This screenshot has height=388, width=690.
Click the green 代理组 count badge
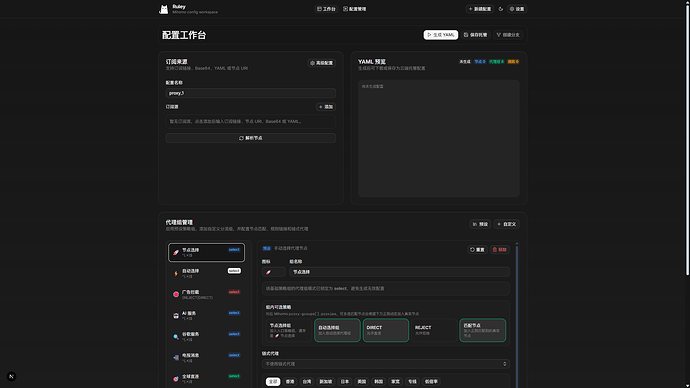click(x=496, y=62)
